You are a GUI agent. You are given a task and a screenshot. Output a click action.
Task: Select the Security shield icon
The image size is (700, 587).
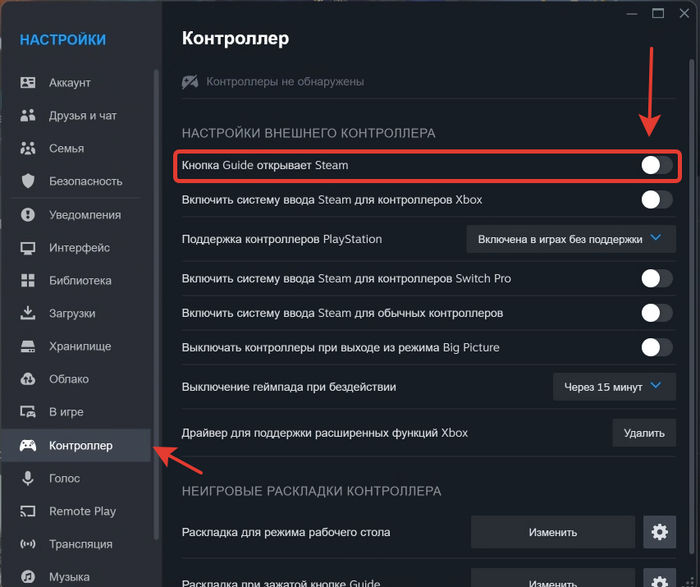click(28, 181)
